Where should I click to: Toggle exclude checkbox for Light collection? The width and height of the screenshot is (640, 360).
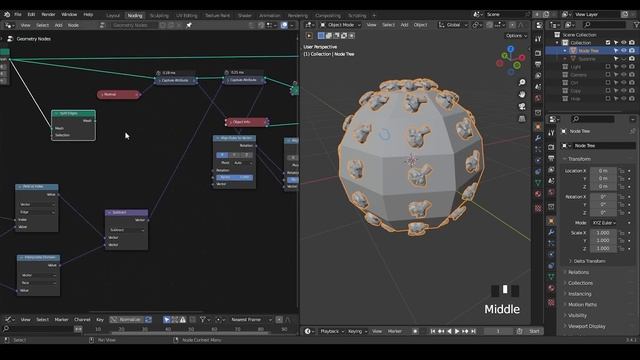[x=608, y=67]
